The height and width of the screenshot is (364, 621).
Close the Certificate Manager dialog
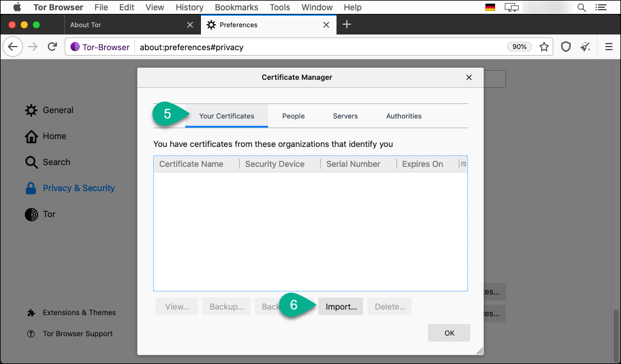coord(469,77)
